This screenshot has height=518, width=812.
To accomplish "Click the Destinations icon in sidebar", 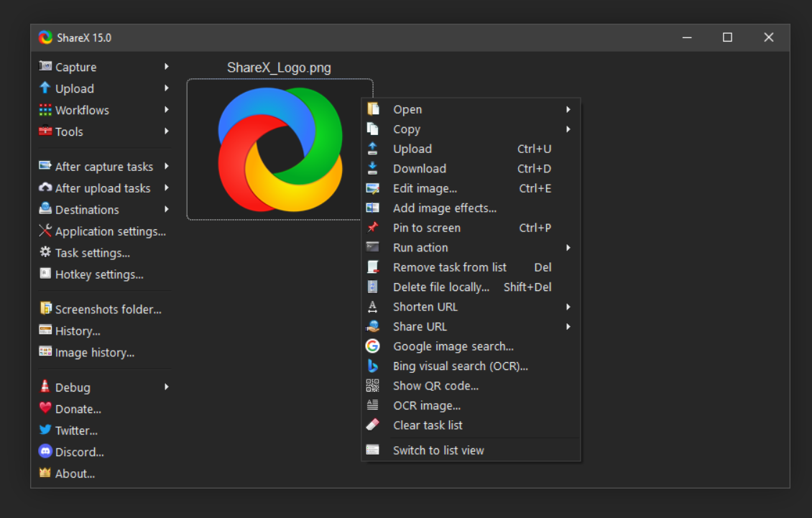I will pos(45,209).
